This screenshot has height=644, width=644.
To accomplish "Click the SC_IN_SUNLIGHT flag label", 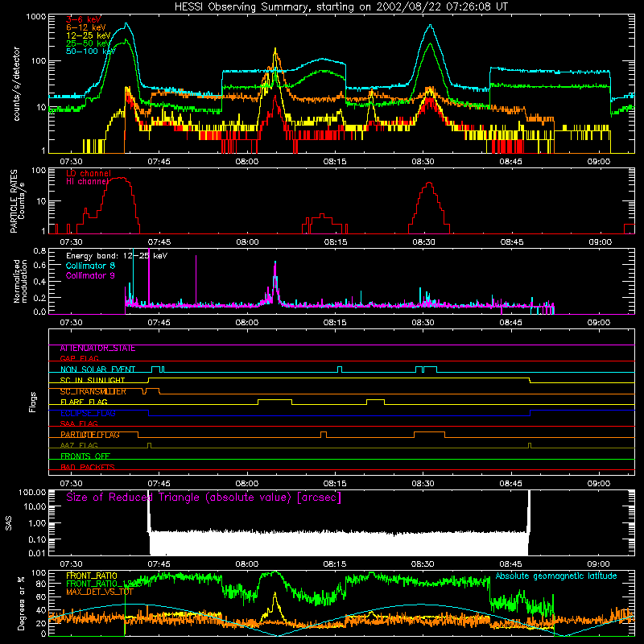I will (93, 380).
